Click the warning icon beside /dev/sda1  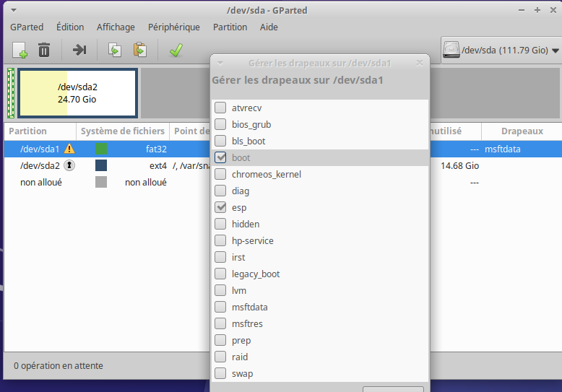(x=69, y=149)
